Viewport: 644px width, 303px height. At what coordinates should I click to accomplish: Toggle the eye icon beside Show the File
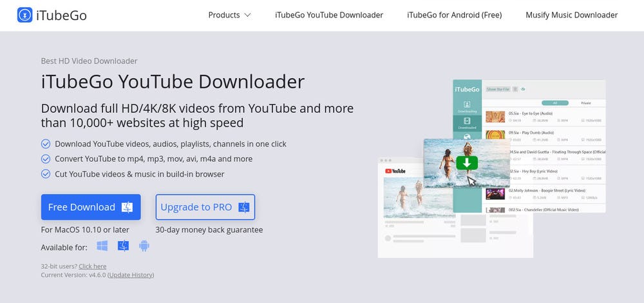point(523,89)
